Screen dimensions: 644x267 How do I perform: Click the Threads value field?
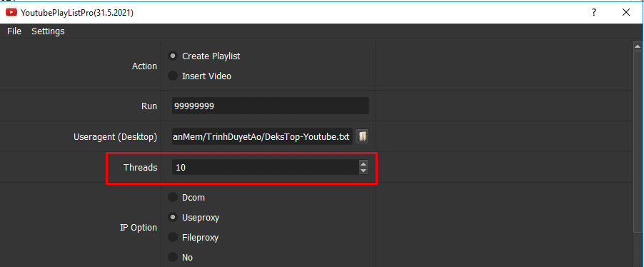point(266,167)
